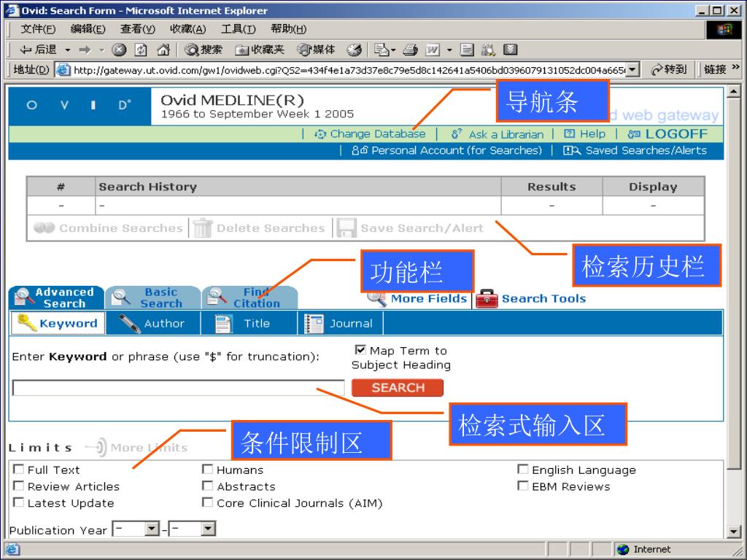
Task: Refresh the page using the toolbar icon
Action: [141, 50]
